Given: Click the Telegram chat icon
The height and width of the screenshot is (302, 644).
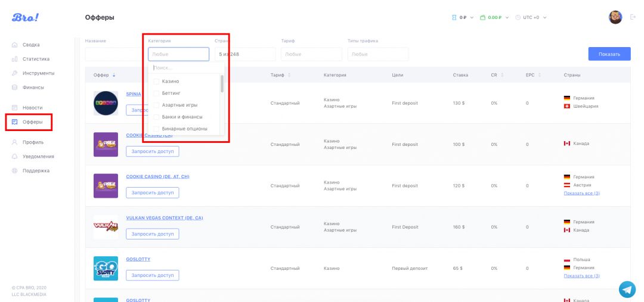Looking at the screenshot, I should tap(627, 289).
